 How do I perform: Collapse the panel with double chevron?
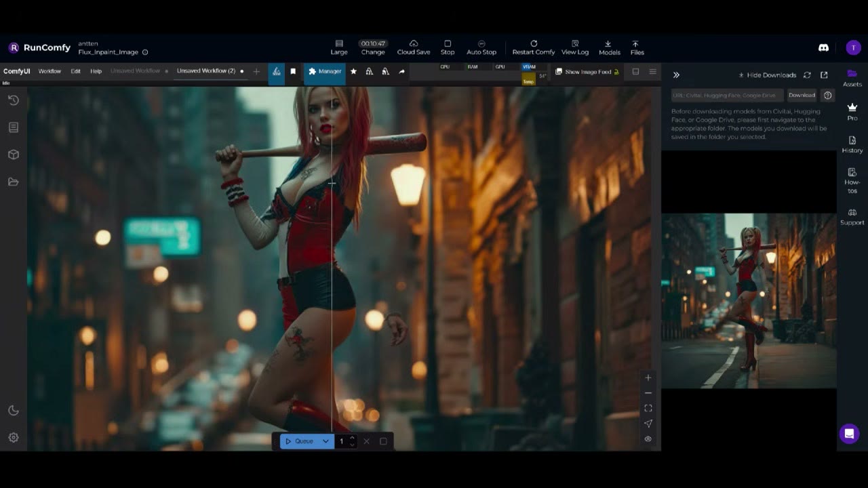(x=676, y=75)
